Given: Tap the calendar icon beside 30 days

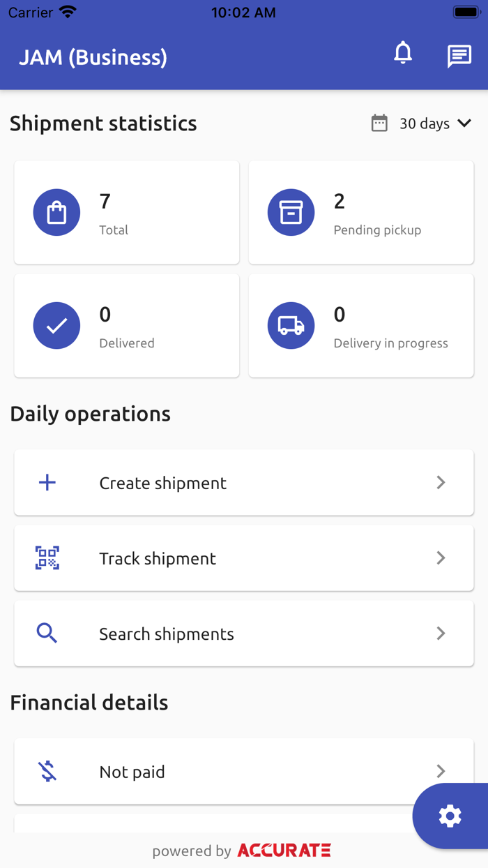Looking at the screenshot, I should point(379,124).
